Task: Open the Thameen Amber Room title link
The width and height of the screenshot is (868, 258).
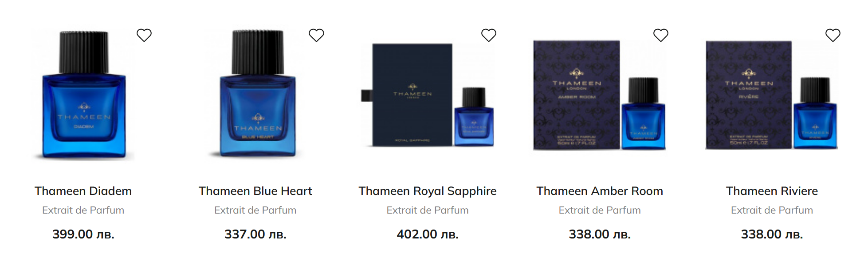Action: click(x=600, y=191)
